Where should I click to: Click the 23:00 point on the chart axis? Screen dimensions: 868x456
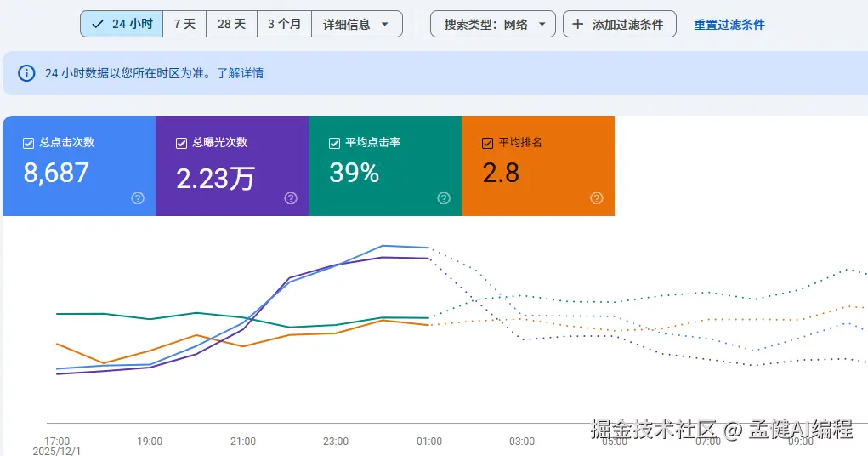click(x=336, y=441)
